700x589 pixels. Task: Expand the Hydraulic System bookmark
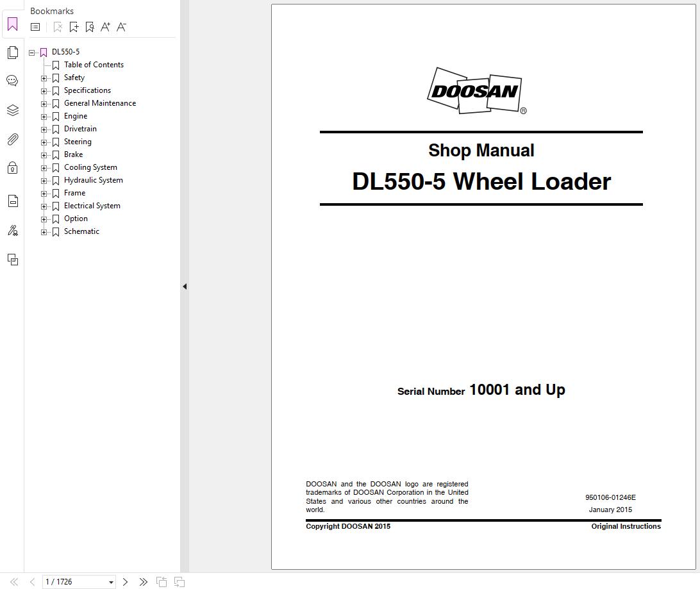tap(43, 180)
